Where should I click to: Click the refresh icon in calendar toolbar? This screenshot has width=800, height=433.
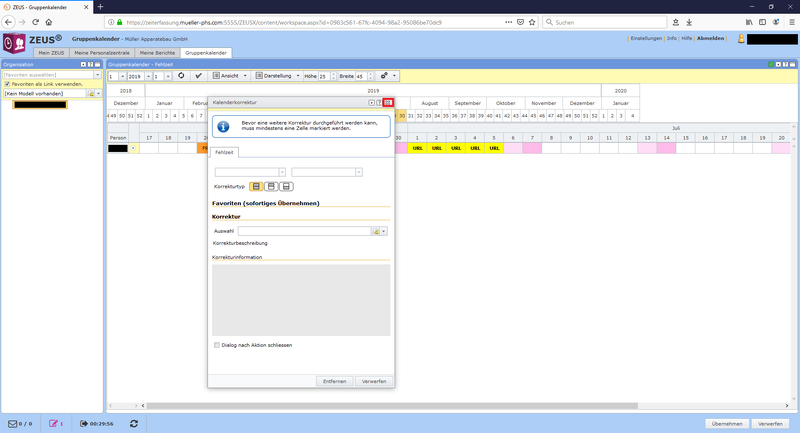pos(181,76)
